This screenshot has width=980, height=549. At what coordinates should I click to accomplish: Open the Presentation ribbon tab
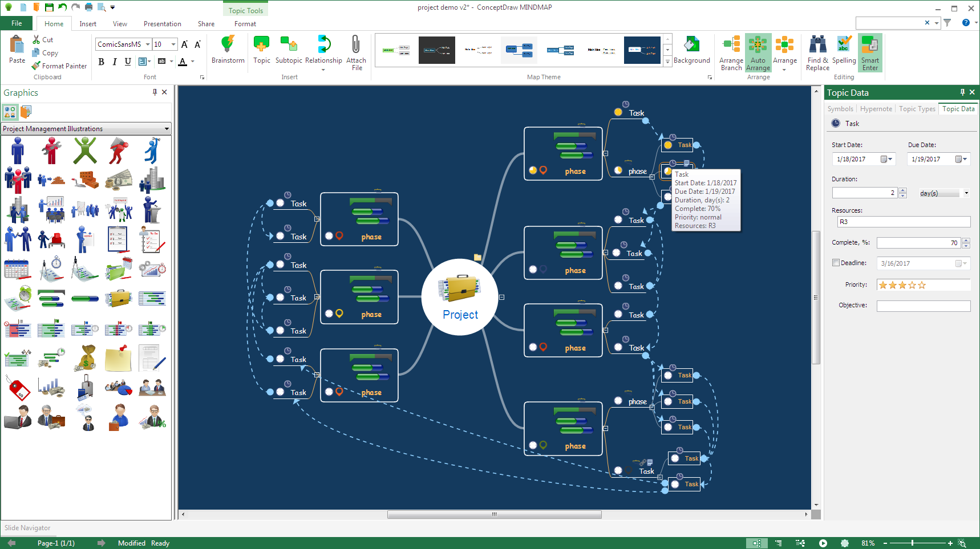(x=162, y=24)
